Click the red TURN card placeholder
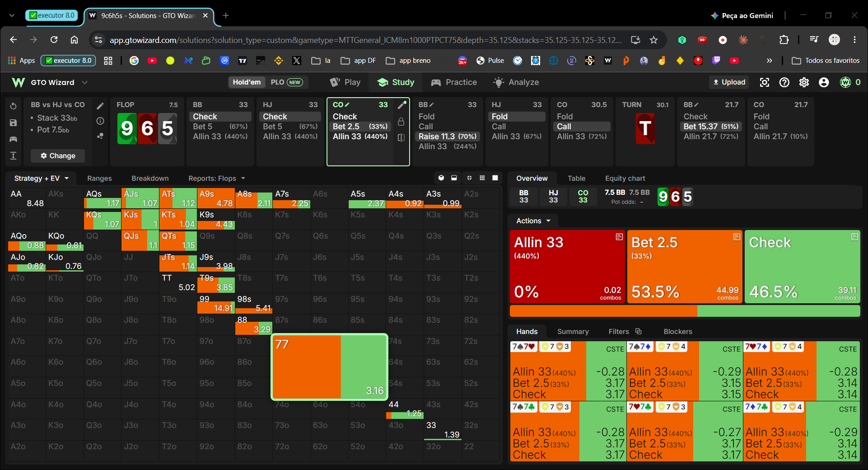Image resolution: width=868 pixels, height=470 pixels. click(645, 129)
